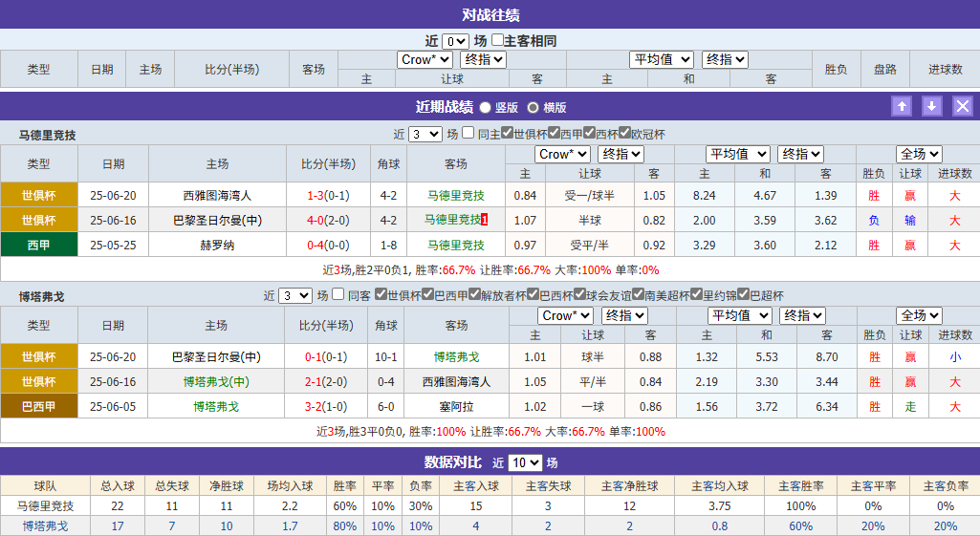Image resolution: width=980 pixels, height=536 pixels.
Task: Click the down arrow icon in 近期战绩 header
Action: pos(932,107)
